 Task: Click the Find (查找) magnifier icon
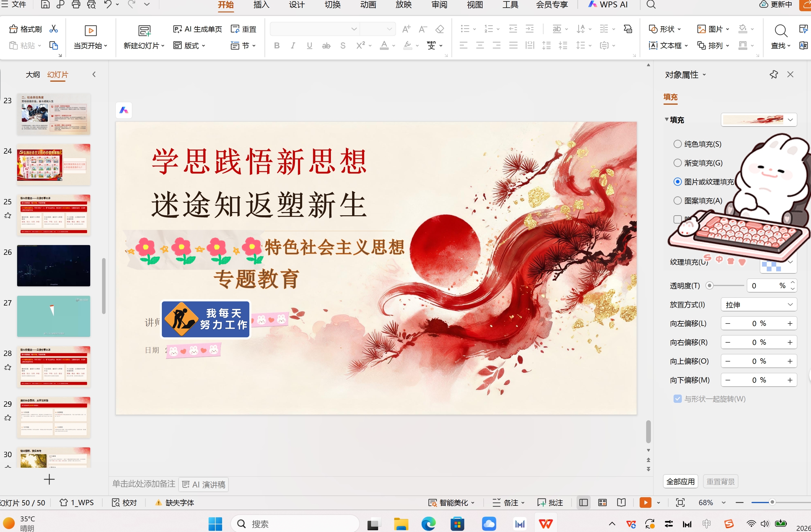(x=780, y=31)
